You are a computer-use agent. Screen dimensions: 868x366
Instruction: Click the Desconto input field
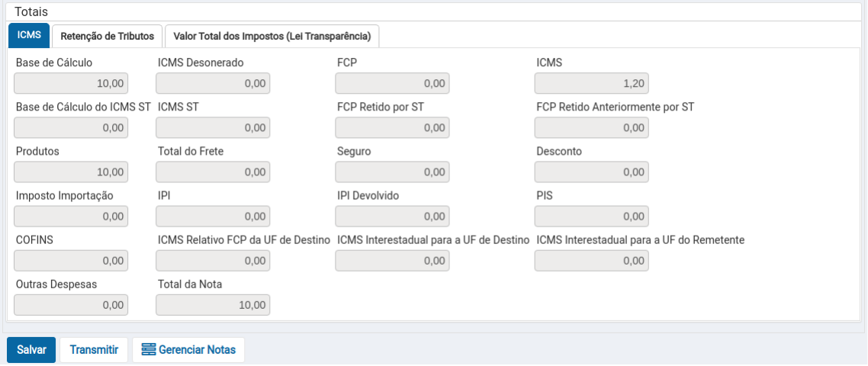pyautogui.click(x=592, y=172)
